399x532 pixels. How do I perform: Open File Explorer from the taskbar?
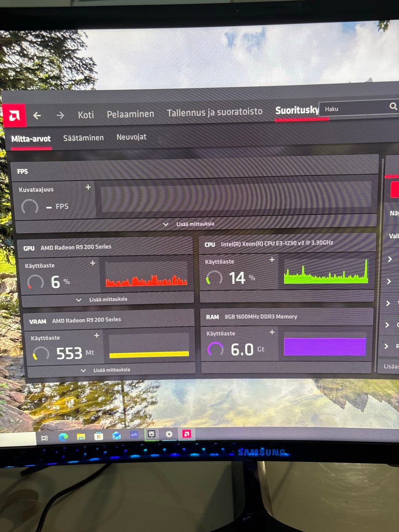click(x=81, y=436)
